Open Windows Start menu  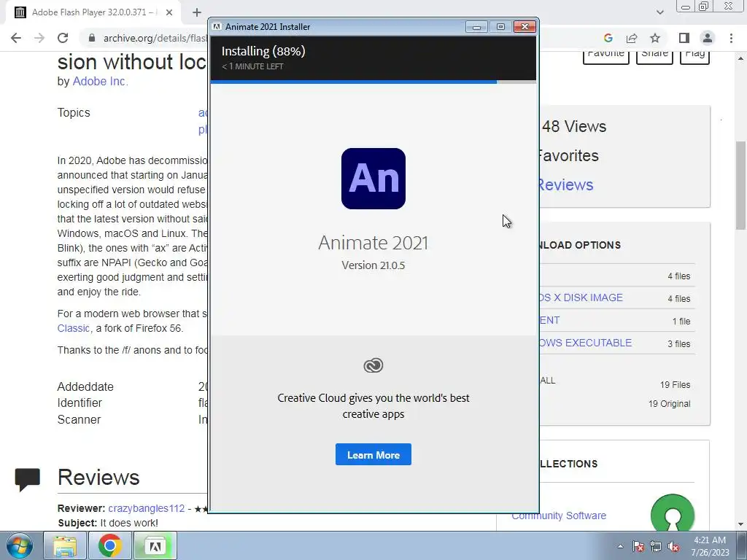(x=20, y=545)
